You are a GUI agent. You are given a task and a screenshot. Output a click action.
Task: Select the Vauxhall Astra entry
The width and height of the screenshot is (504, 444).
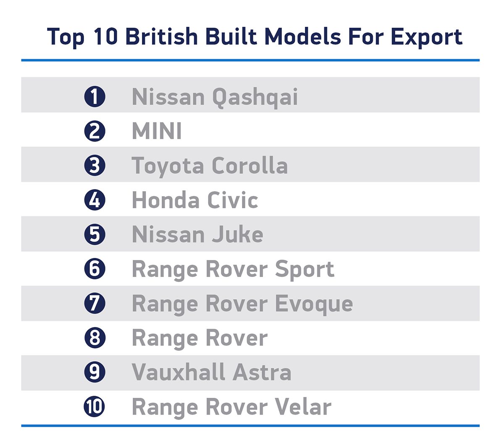211,372
